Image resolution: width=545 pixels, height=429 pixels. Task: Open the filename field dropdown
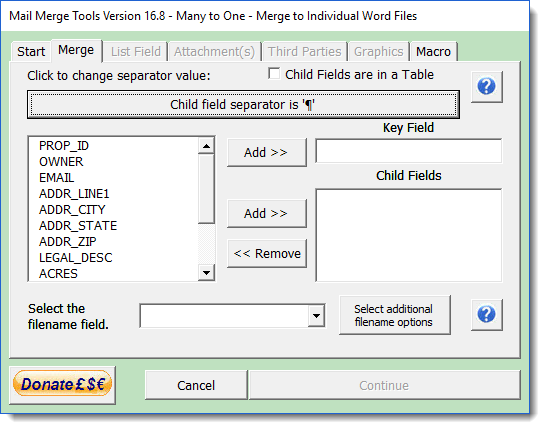(316, 316)
